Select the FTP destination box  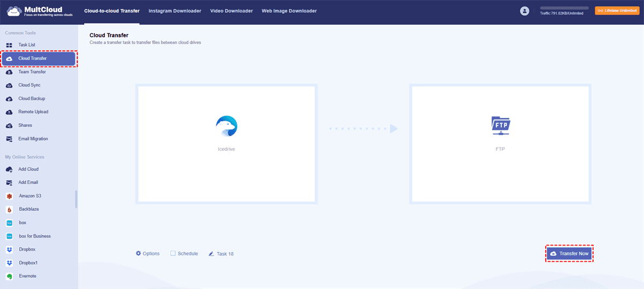pos(500,144)
